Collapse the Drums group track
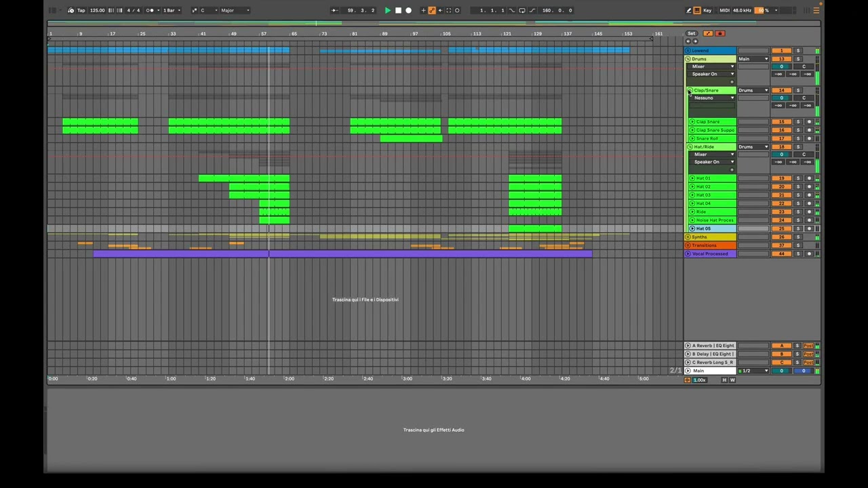 tap(688, 59)
